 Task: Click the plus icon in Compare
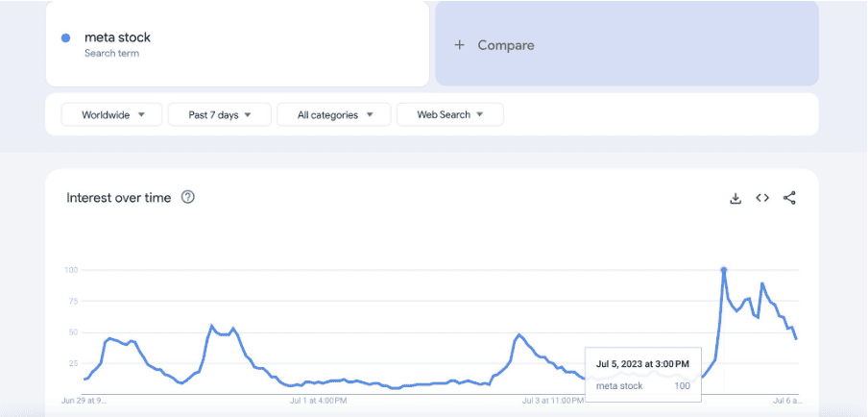pos(459,45)
